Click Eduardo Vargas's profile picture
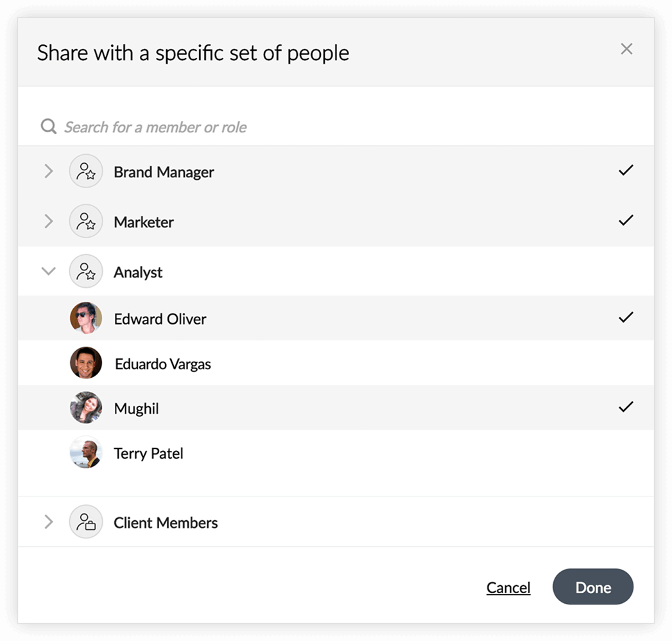This screenshot has height=641, width=672. pyautogui.click(x=86, y=363)
